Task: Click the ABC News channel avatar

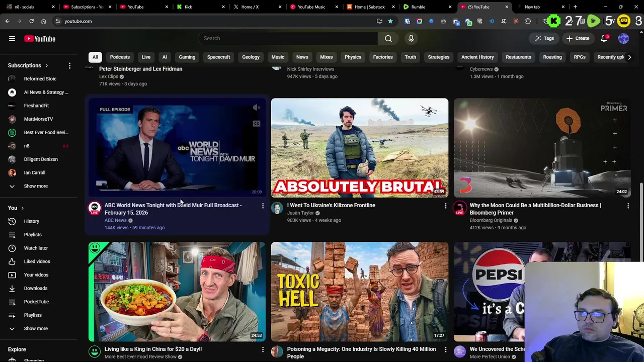Action: click(x=95, y=208)
